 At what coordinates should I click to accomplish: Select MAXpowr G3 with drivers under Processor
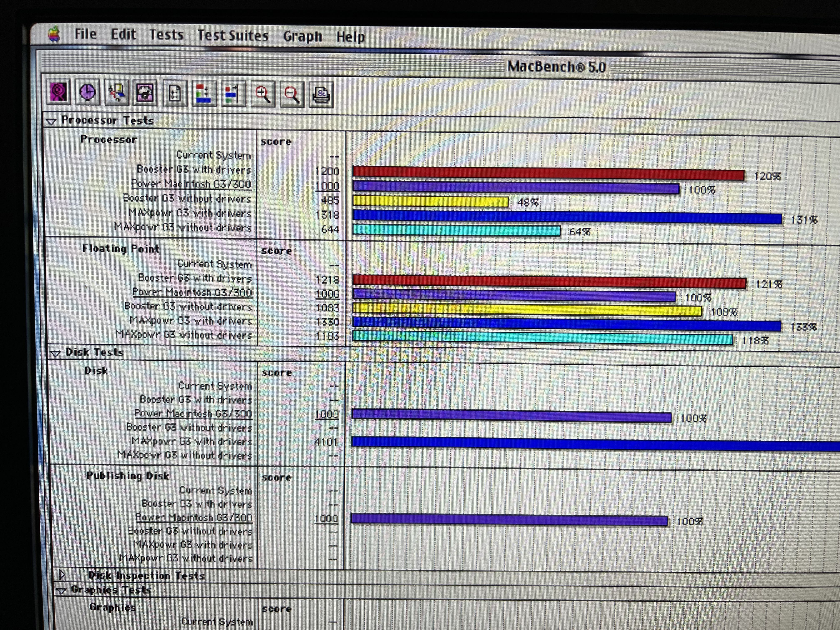pos(190,213)
